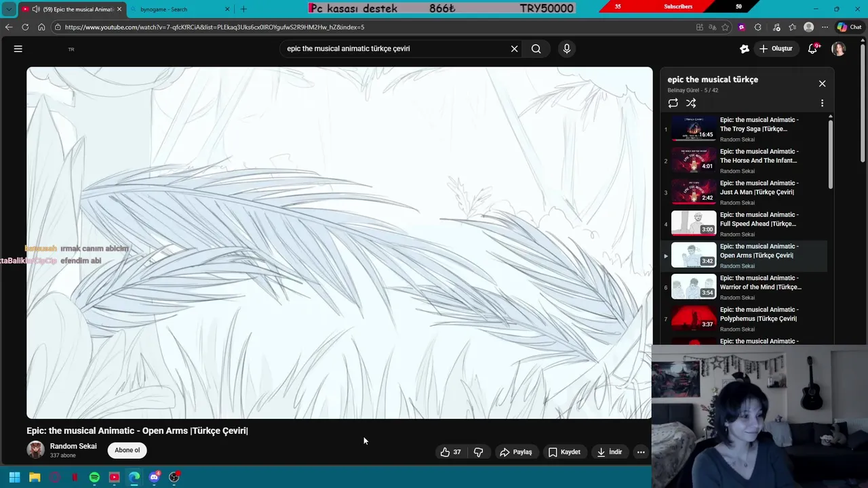Open the split screen apps icon in address bar
868x488 pixels.
(x=700, y=27)
